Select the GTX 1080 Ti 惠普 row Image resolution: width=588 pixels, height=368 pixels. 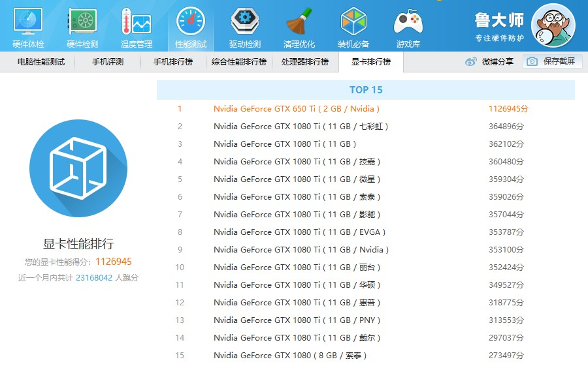pos(366,302)
